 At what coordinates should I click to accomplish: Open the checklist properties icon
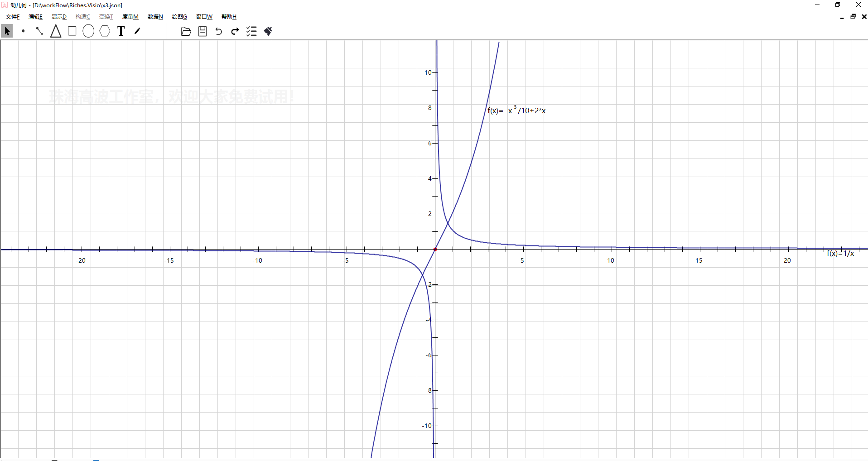251,31
